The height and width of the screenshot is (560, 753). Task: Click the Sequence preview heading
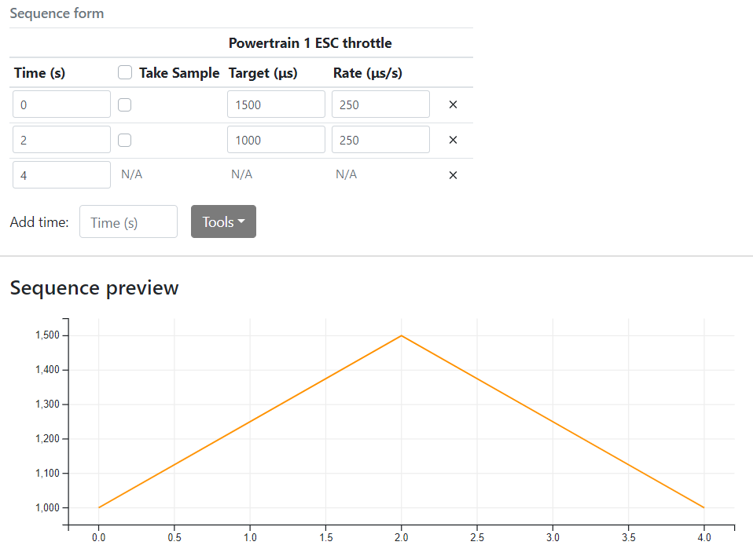[x=94, y=288]
